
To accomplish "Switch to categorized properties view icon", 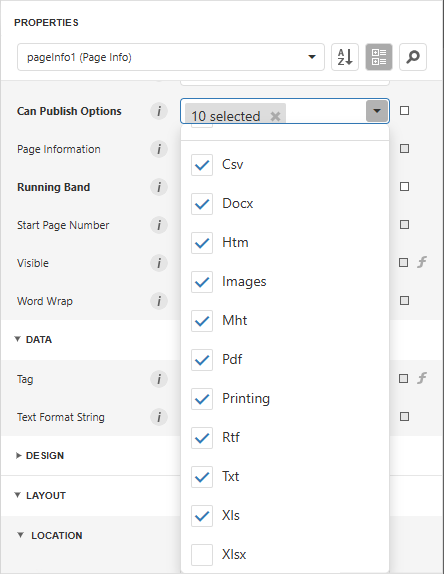I will [379, 57].
